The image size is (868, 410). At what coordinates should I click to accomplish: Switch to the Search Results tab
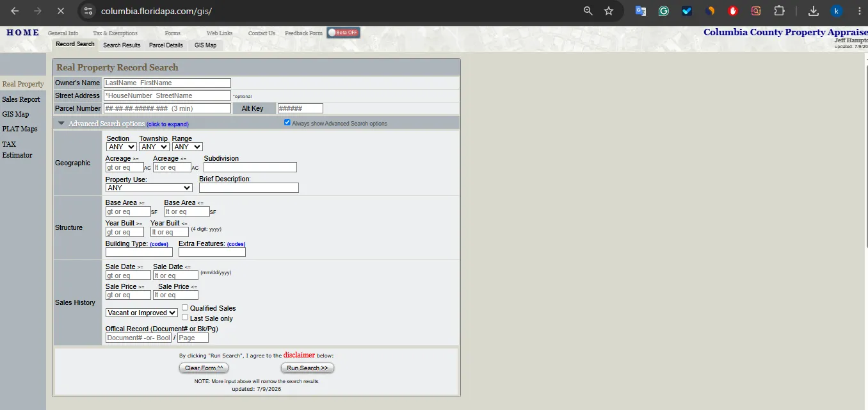click(x=122, y=45)
